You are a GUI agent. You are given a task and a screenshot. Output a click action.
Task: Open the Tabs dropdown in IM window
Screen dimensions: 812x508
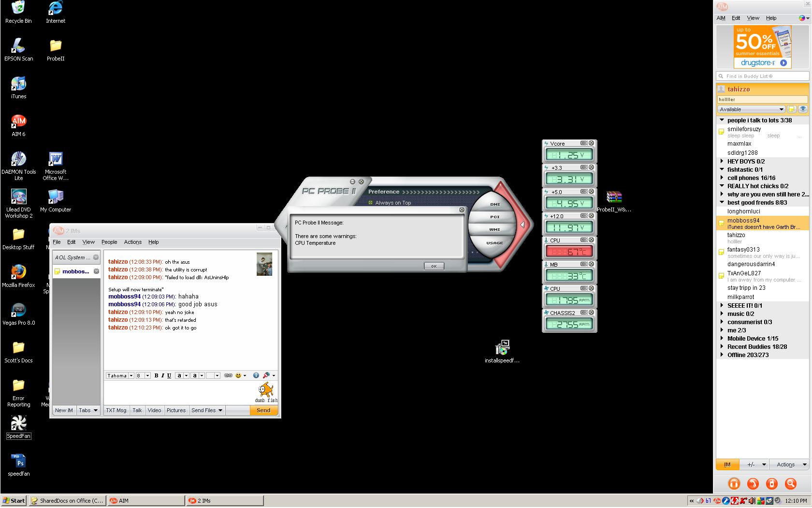click(x=88, y=410)
